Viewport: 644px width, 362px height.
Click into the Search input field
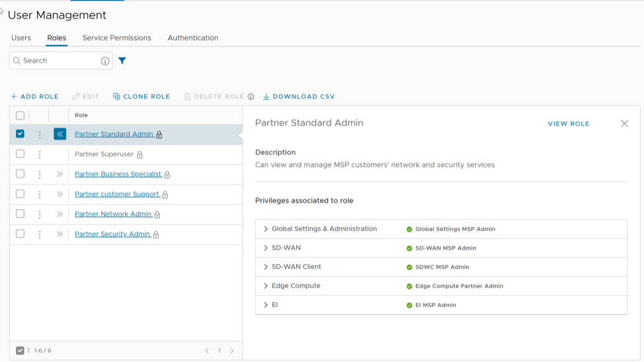60,61
